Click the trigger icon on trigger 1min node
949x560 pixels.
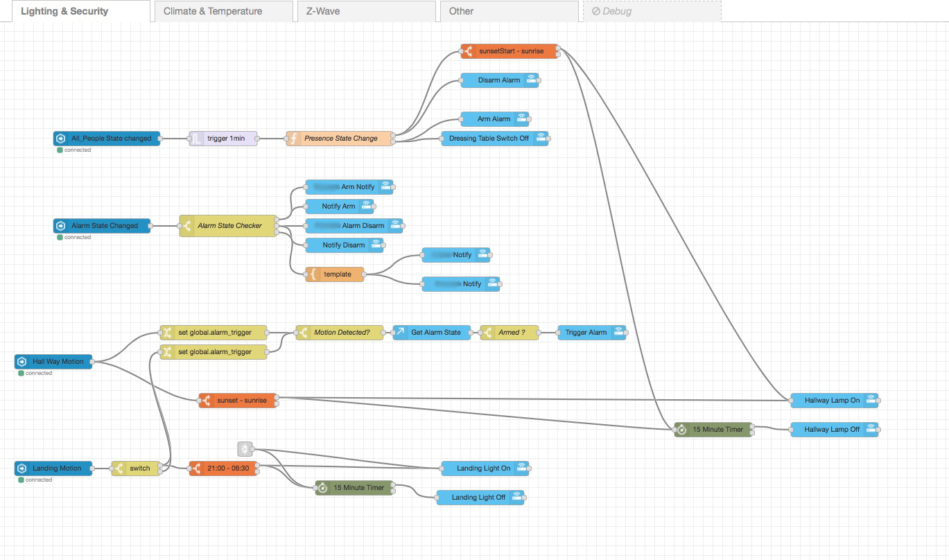pos(197,139)
